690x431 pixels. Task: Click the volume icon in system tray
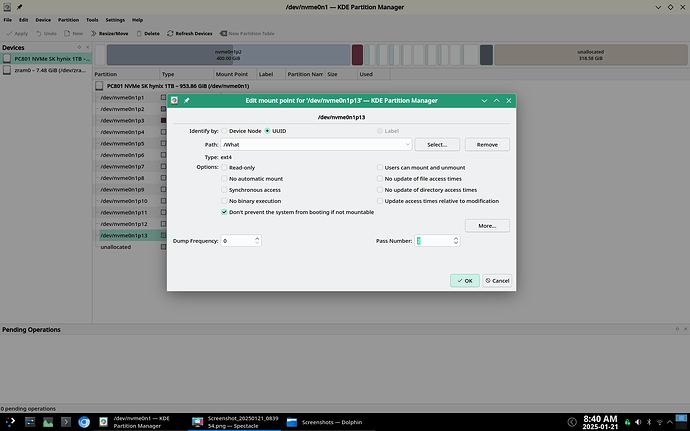(638, 422)
